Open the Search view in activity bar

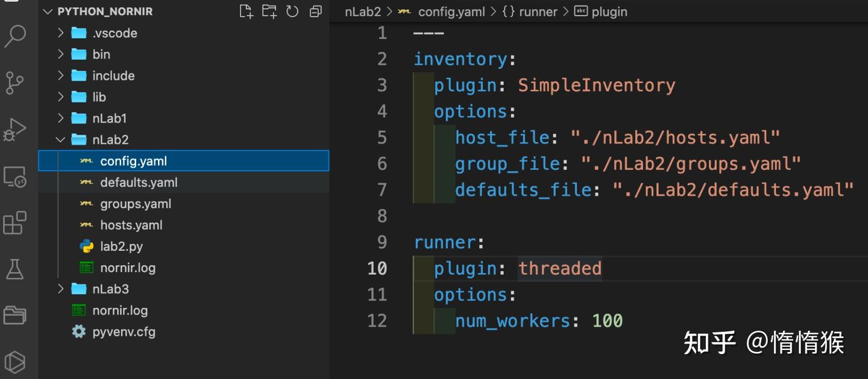15,36
